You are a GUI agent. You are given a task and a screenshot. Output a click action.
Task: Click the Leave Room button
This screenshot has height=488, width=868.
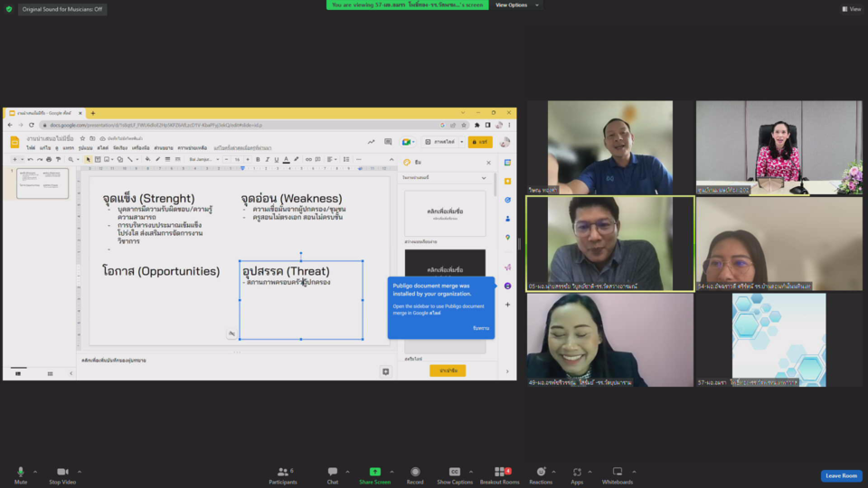click(x=841, y=476)
